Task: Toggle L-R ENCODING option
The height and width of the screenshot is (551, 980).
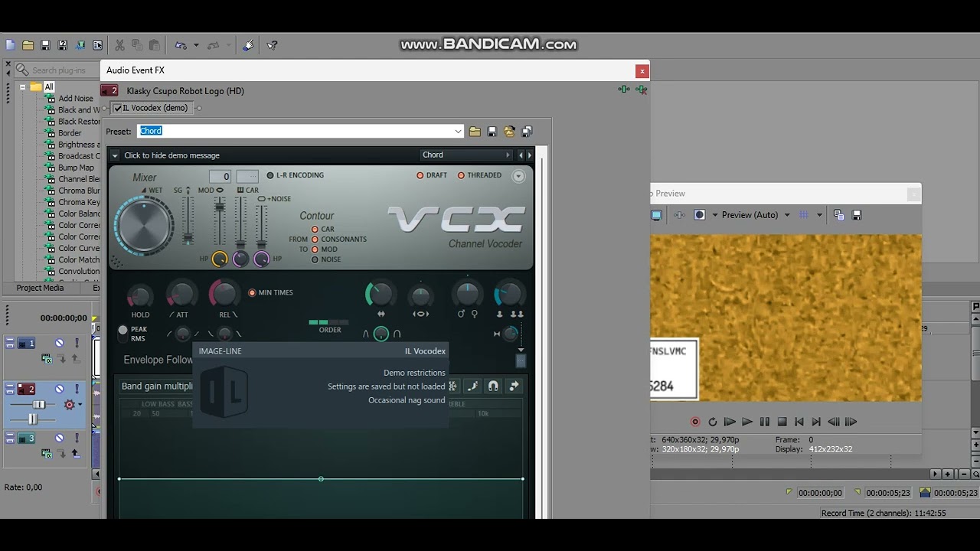Action: click(x=295, y=175)
